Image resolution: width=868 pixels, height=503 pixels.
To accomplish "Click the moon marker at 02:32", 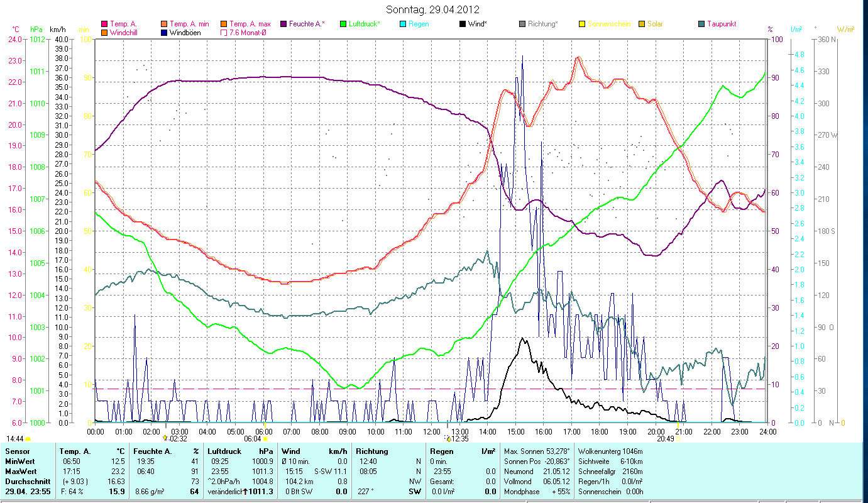I will click(x=165, y=438).
